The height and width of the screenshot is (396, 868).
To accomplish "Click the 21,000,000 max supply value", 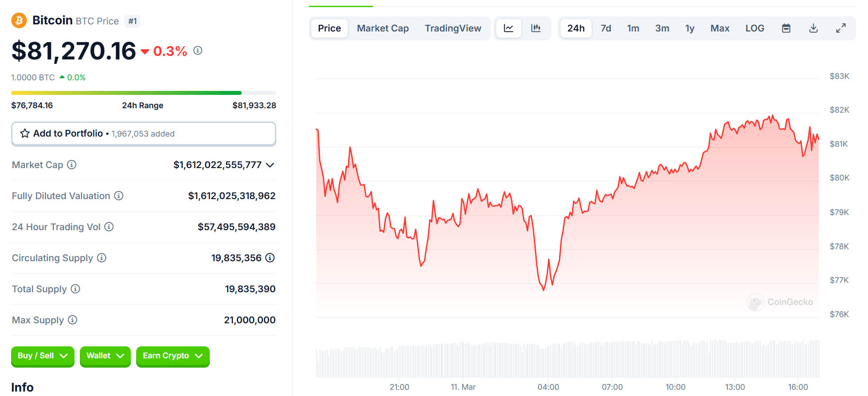I will (250, 320).
